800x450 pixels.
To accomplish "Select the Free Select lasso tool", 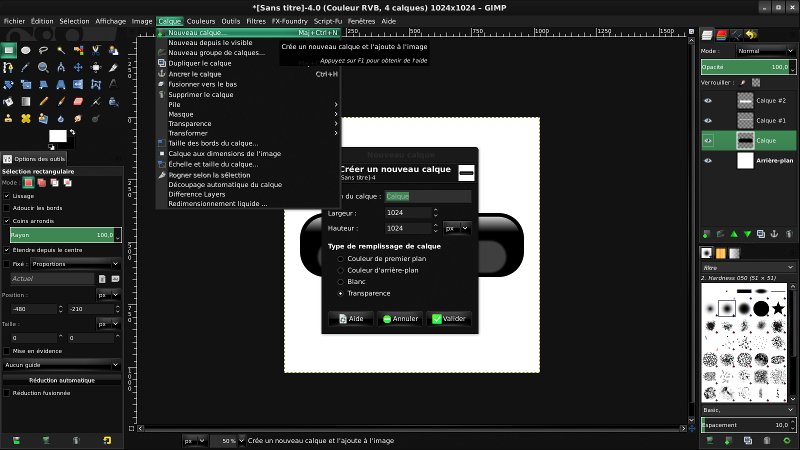I will (x=43, y=50).
